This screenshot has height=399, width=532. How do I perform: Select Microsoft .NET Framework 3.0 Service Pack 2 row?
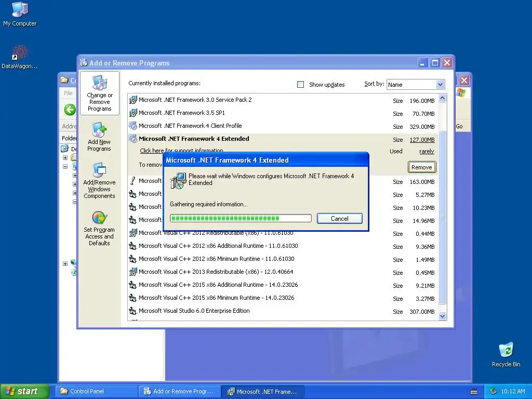tap(282, 100)
